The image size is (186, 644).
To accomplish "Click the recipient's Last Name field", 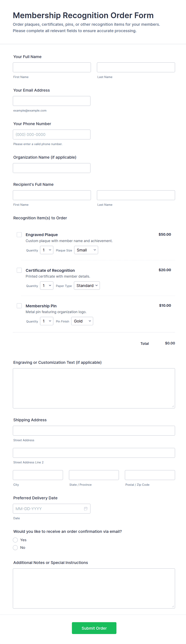I will [x=136, y=195].
